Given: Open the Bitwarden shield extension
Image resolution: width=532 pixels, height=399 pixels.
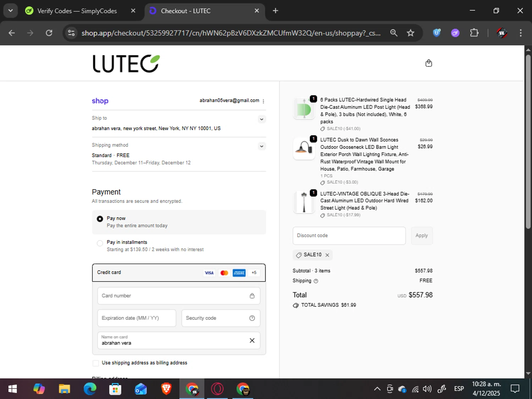Looking at the screenshot, I should coord(437,33).
